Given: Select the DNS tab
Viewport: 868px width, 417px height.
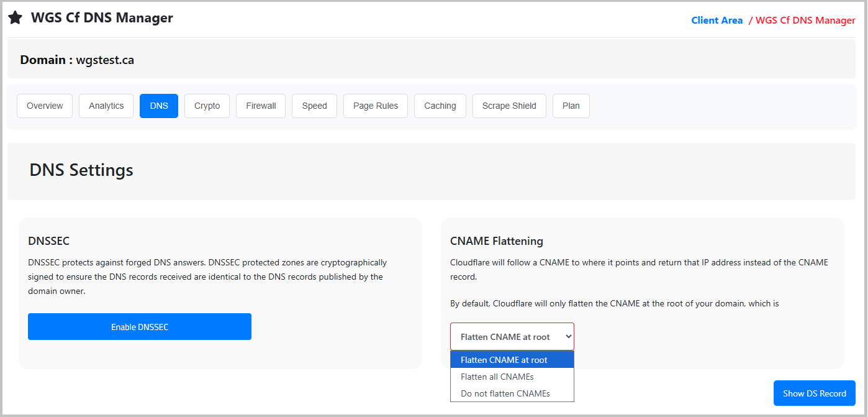Looking at the screenshot, I should pyautogui.click(x=159, y=106).
